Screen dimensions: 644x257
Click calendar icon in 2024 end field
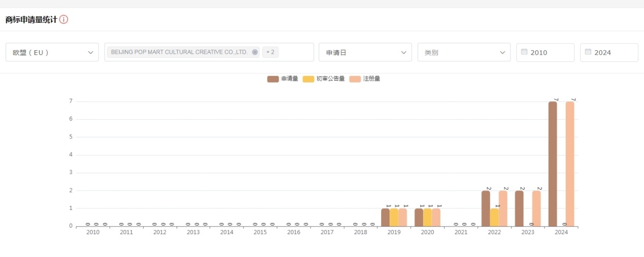(588, 52)
